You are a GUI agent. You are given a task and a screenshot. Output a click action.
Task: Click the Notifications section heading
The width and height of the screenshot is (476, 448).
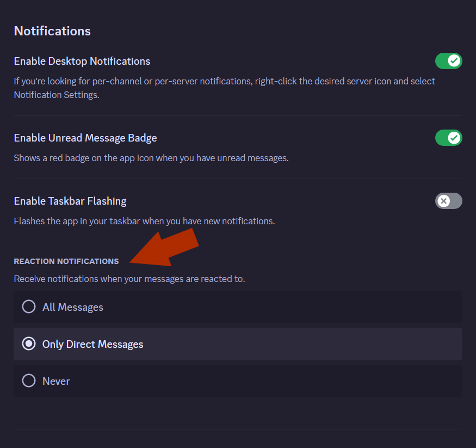click(x=52, y=31)
